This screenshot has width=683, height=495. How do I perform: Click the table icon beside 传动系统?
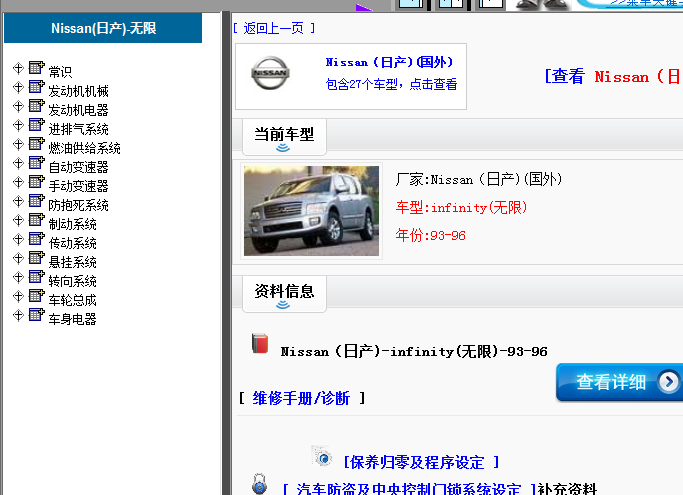pos(37,238)
